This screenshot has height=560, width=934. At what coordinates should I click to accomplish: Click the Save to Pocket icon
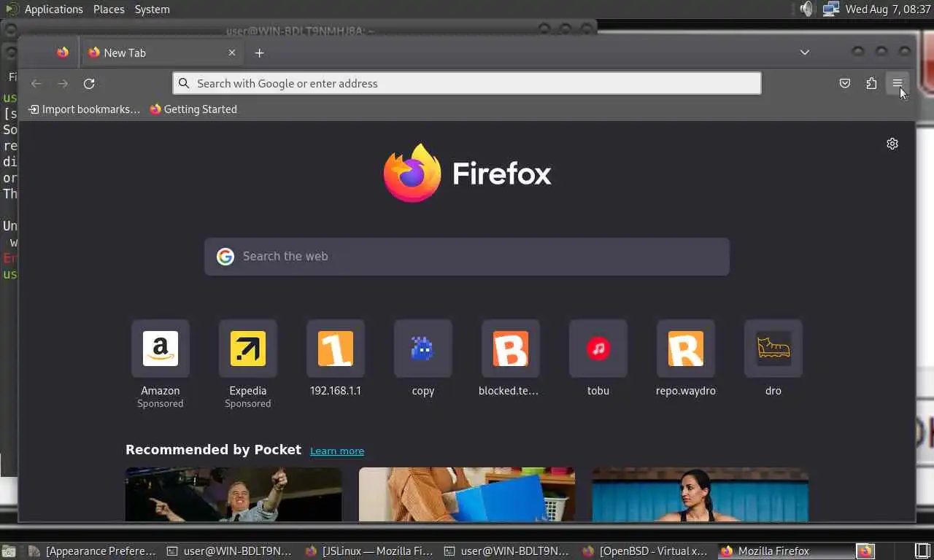coord(845,83)
